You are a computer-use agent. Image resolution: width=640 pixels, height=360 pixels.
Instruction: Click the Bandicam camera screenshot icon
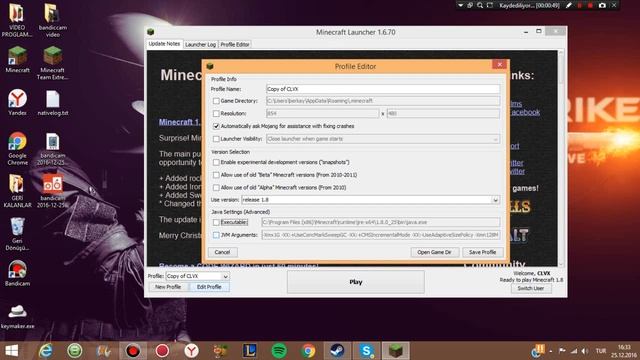(x=602, y=5)
